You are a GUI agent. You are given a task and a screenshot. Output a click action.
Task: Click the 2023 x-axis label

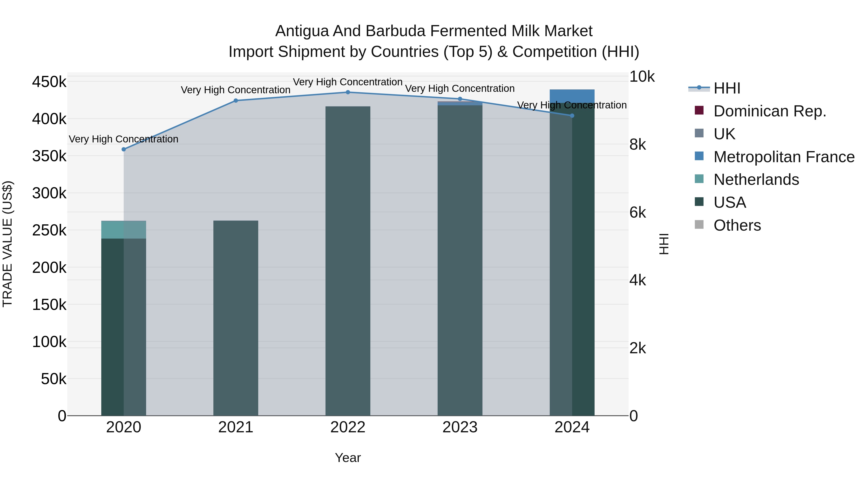(x=460, y=427)
